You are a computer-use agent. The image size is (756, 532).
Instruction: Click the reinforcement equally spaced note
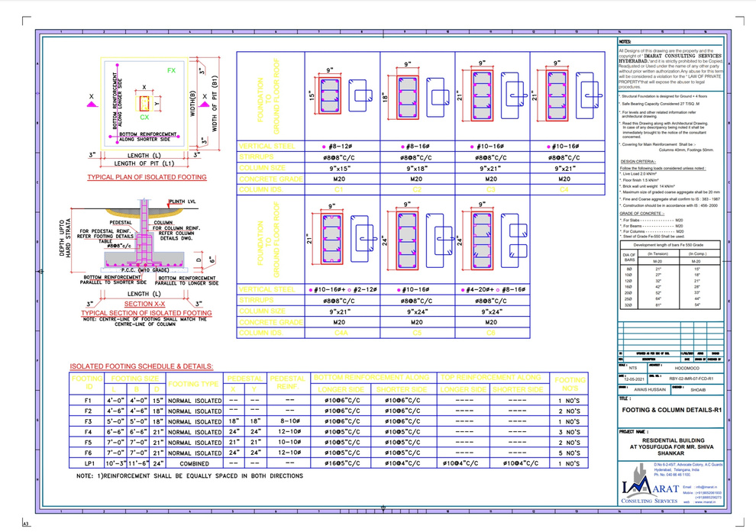click(189, 476)
